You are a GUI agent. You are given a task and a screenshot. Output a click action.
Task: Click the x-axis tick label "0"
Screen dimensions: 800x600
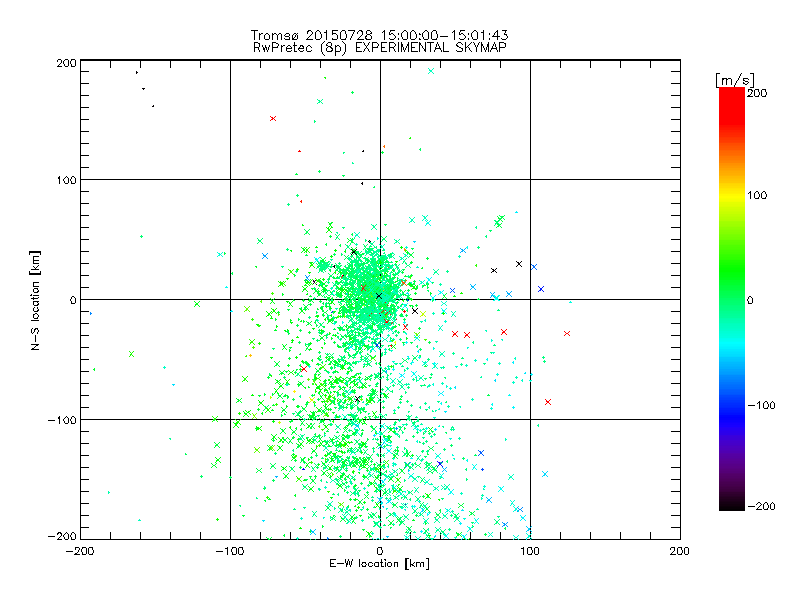[380, 551]
